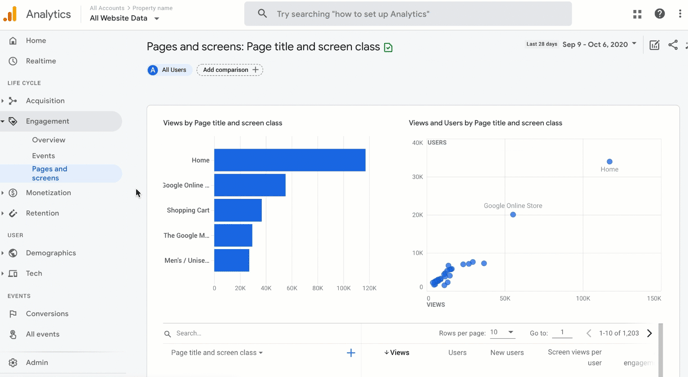
Task: Go to previous page arrow of table
Action: (x=589, y=333)
